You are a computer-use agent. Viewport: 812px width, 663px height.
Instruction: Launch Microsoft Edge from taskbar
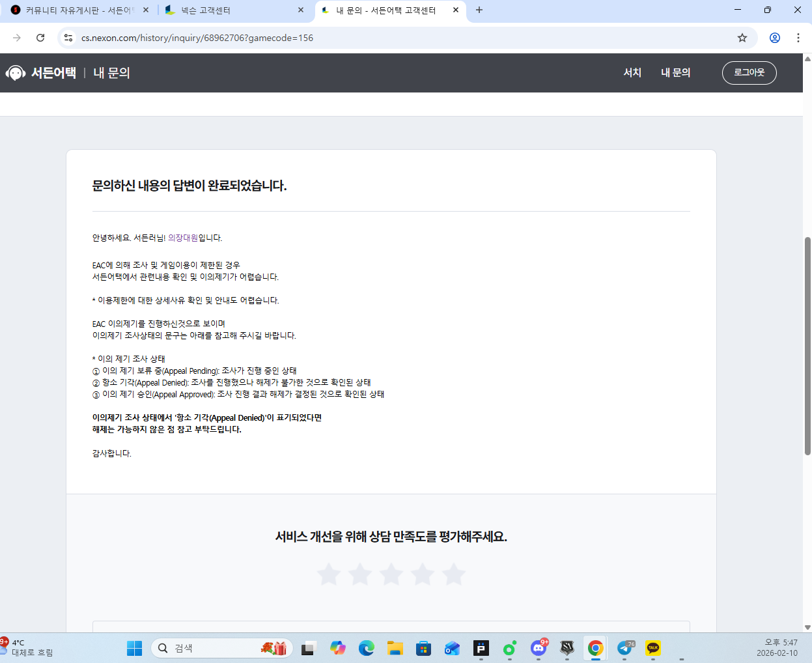click(x=367, y=648)
